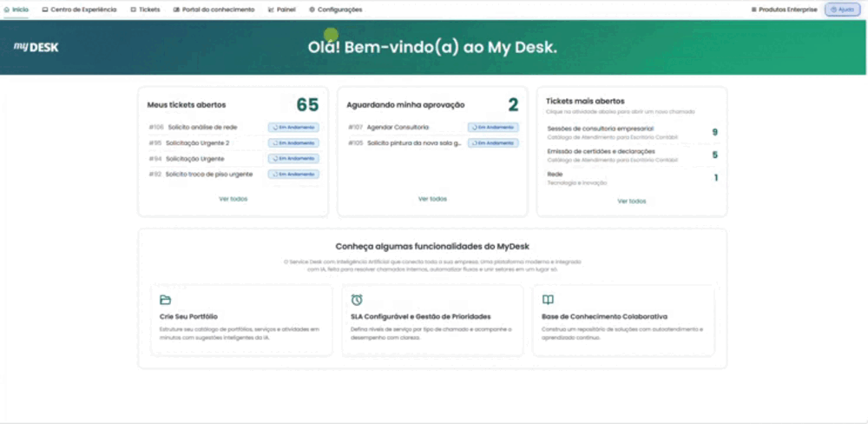
Task: Click Em Andamento badge for ticket #105
Action: pyautogui.click(x=493, y=143)
